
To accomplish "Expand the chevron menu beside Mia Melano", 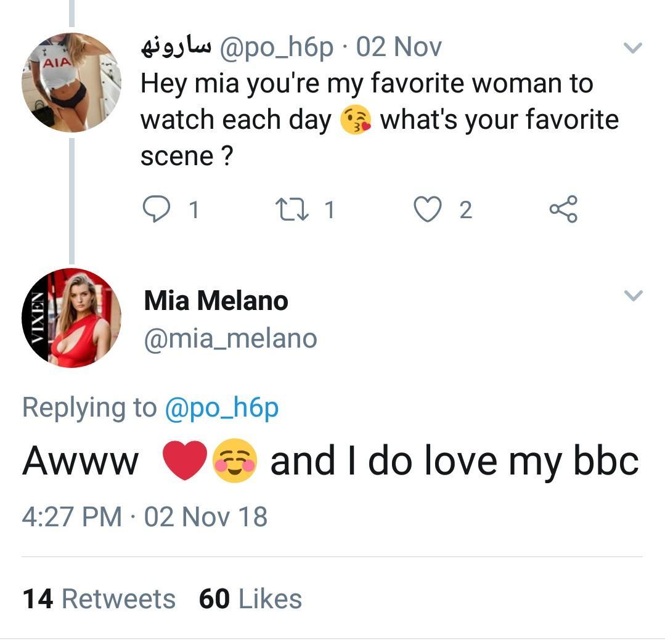I will point(633,296).
